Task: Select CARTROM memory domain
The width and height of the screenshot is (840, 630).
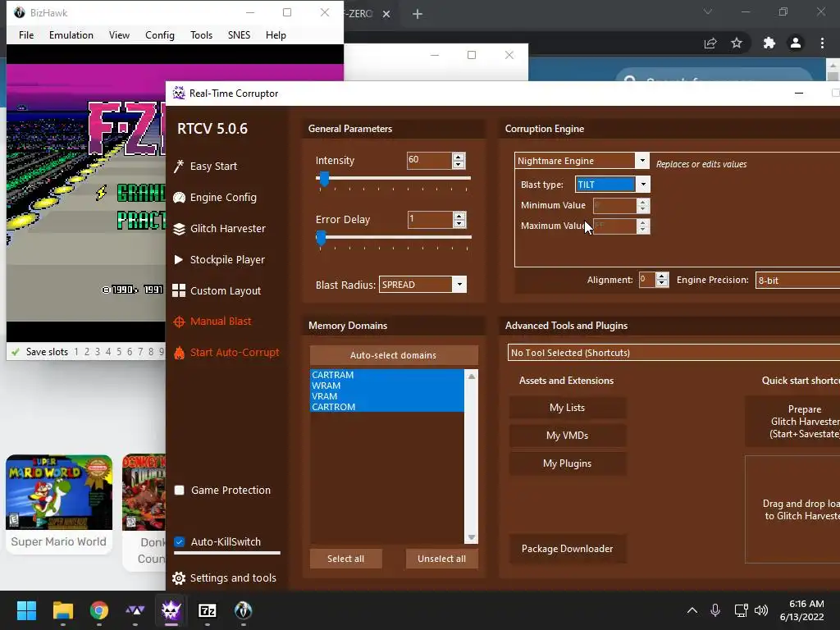Action: tap(387, 407)
